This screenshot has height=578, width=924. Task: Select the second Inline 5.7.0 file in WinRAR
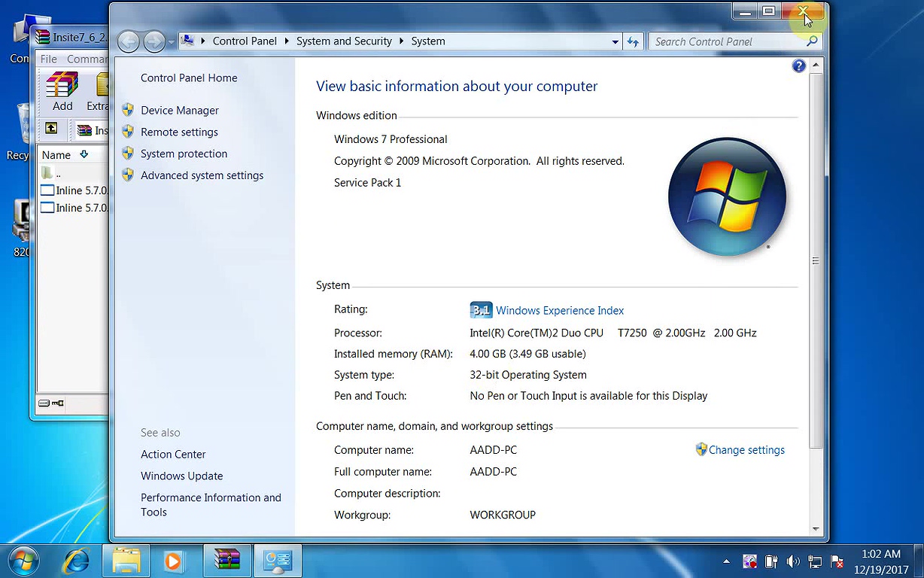74,208
